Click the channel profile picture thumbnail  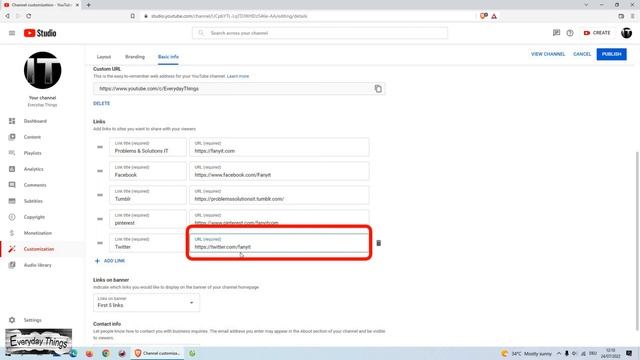point(42,70)
